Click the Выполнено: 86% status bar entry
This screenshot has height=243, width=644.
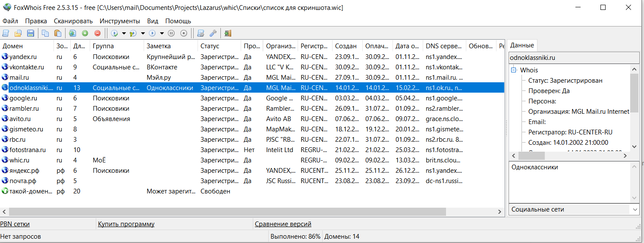tap(295, 237)
